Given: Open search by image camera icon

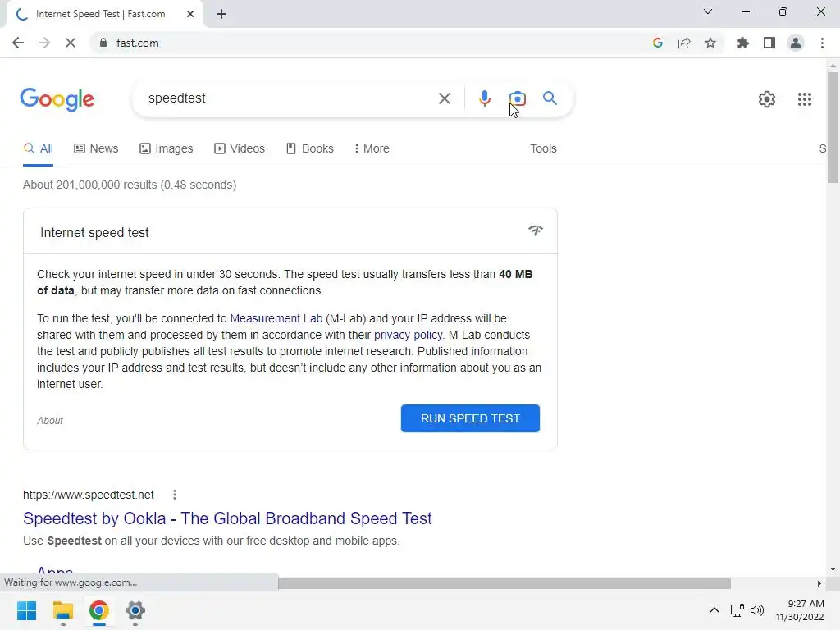Looking at the screenshot, I should [517, 98].
